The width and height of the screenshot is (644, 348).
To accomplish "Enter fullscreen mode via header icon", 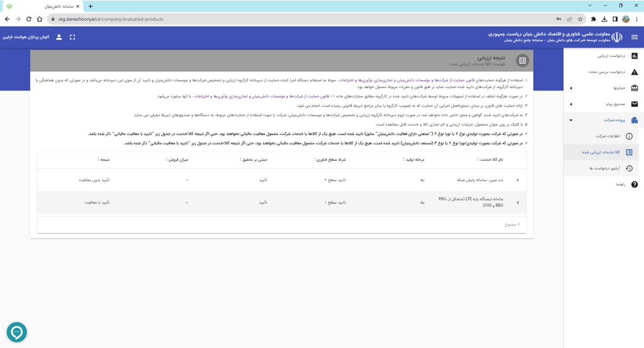I will tap(72, 37).
